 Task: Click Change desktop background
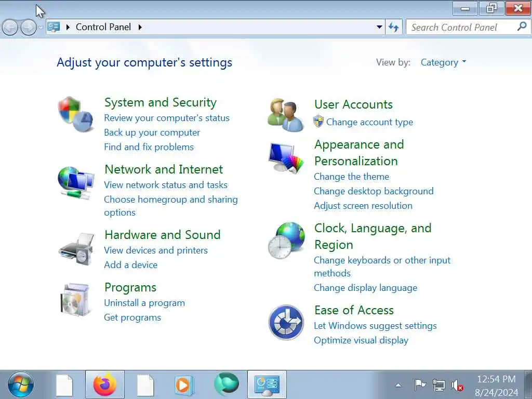pos(374,191)
